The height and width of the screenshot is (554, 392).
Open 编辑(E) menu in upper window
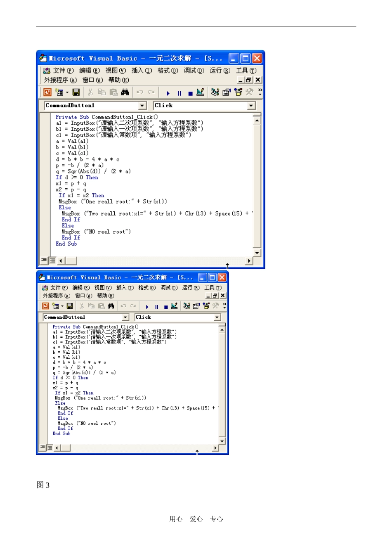point(90,71)
